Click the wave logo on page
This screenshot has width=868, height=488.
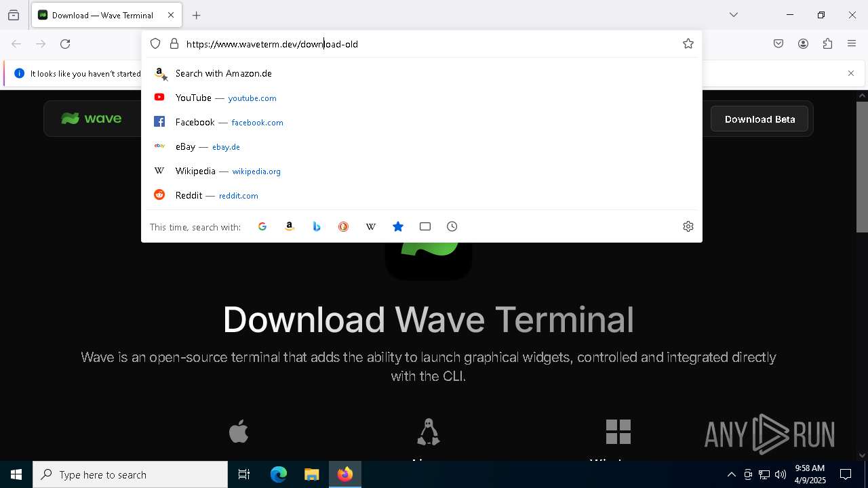click(92, 119)
